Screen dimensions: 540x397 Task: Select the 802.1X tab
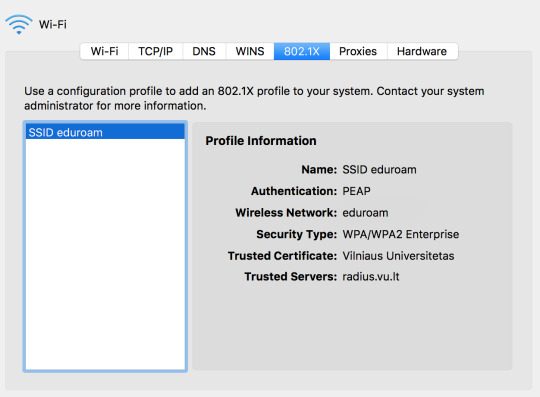pyautogui.click(x=302, y=51)
